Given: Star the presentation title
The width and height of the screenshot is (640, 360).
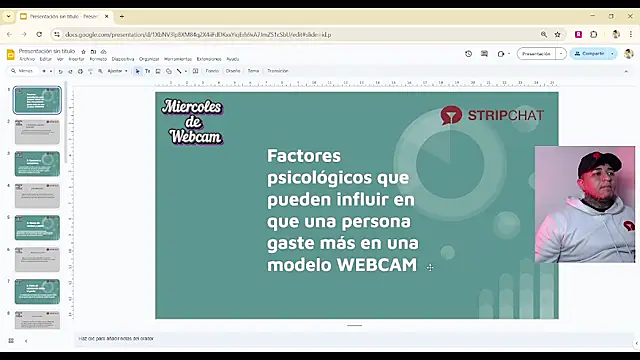Looking at the screenshot, I should (83, 51).
